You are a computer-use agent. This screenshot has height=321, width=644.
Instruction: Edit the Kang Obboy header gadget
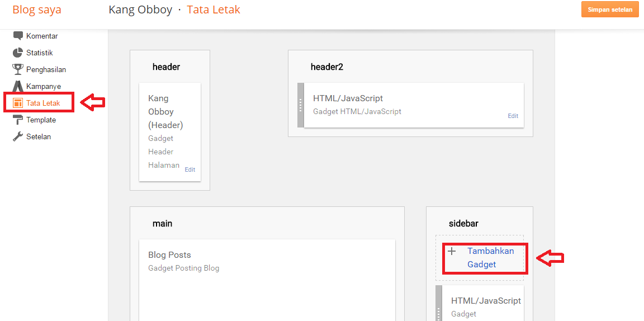pos(190,169)
